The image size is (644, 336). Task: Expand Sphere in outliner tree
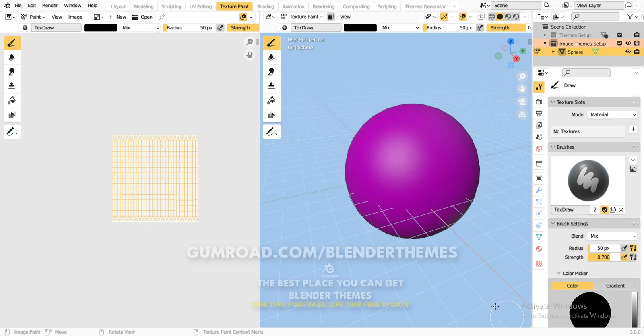click(x=553, y=52)
